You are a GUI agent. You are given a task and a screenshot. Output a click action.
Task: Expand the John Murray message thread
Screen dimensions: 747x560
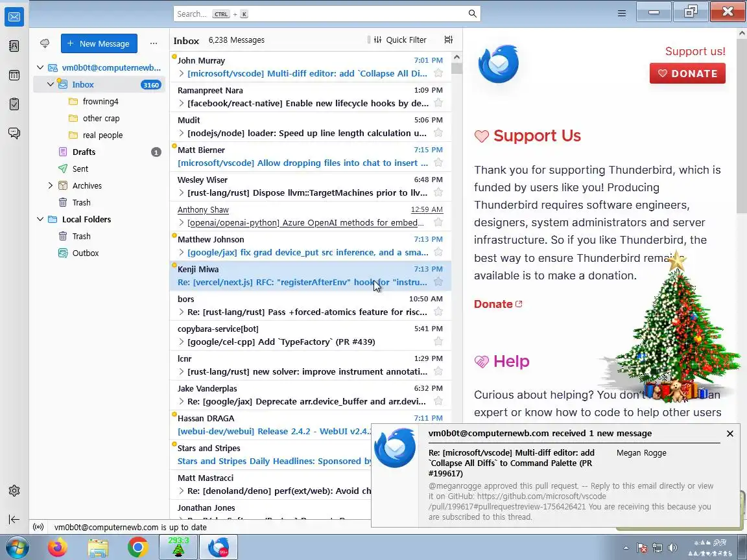coord(181,73)
